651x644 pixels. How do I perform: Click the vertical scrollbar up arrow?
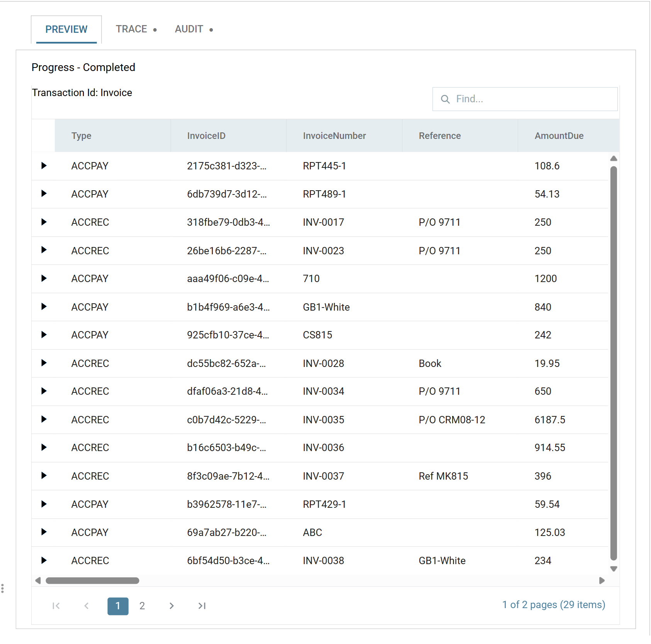pyautogui.click(x=614, y=159)
